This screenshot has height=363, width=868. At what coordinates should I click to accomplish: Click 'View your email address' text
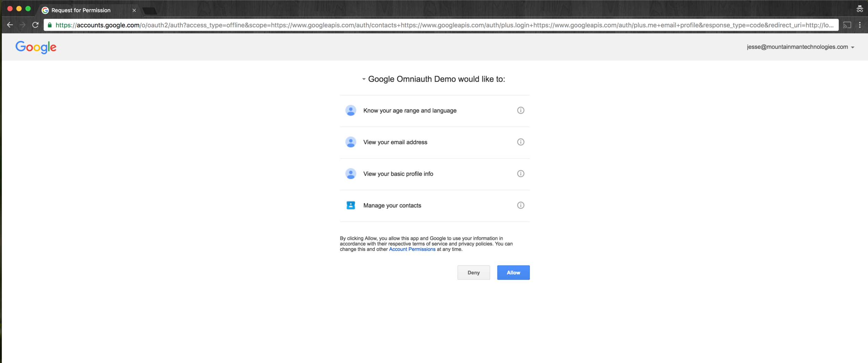(395, 142)
